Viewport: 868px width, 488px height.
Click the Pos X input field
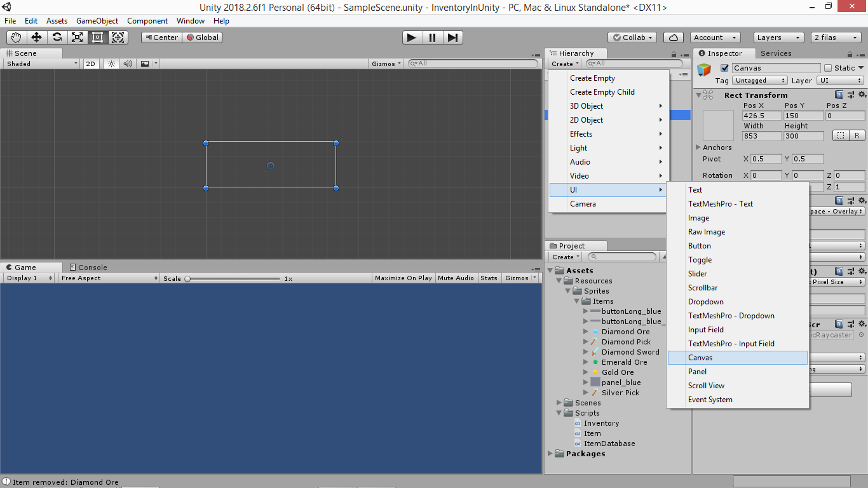coord(762,116)
